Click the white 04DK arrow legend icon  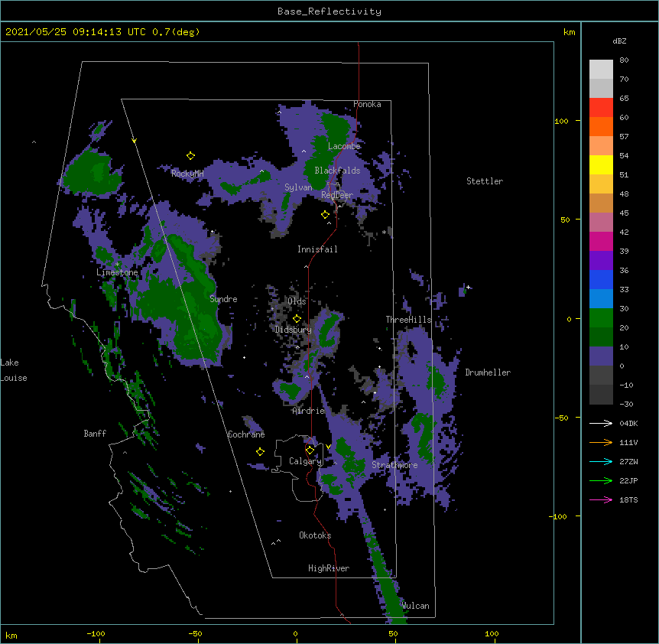601,423
